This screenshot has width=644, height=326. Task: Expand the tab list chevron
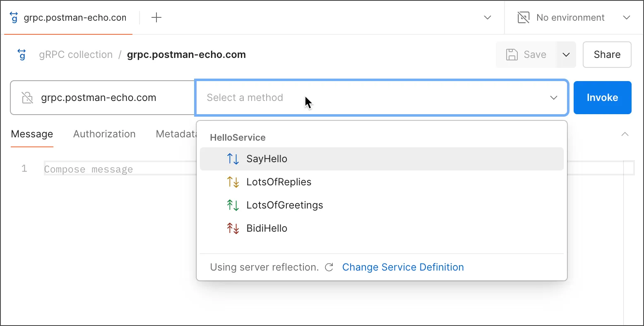(488, 17)
